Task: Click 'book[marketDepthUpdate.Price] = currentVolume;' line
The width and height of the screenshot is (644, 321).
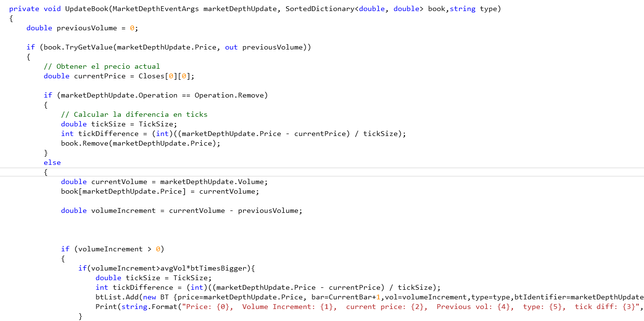Action: 160,191
